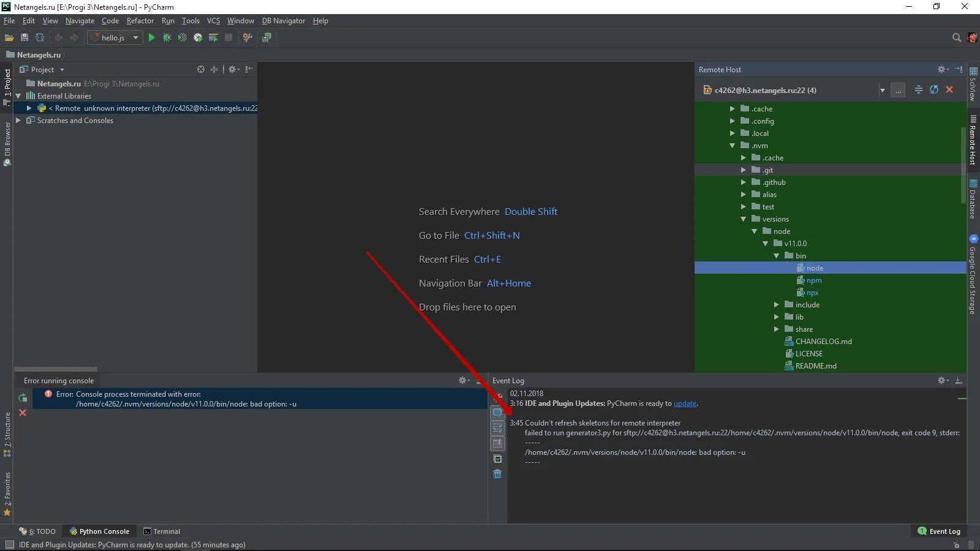Viewport: 980px width, 551px height.
Task: Toggle scroll to end icon in Event Log
Action: pyautogui.click(x=497, y=443)
